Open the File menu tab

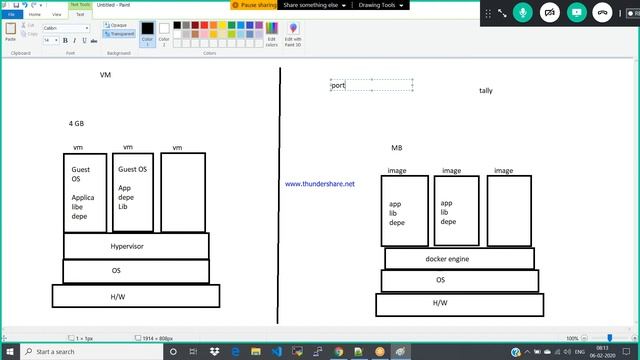pos(12,14)
